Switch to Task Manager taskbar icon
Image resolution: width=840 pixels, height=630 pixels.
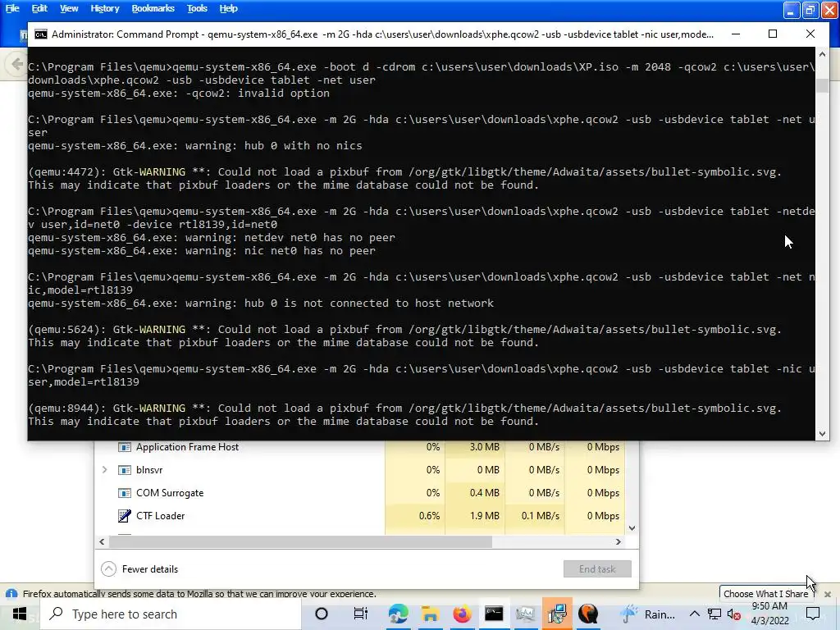coord(525,614)
